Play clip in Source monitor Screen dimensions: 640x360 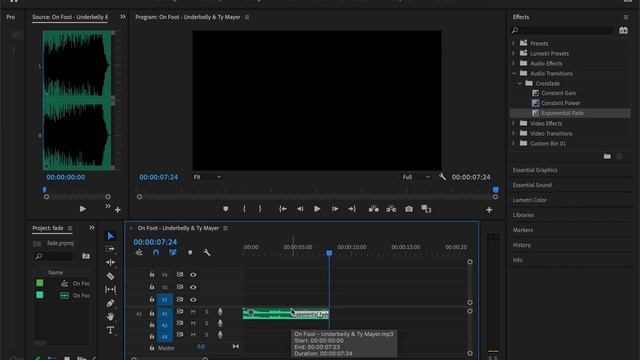83,209
